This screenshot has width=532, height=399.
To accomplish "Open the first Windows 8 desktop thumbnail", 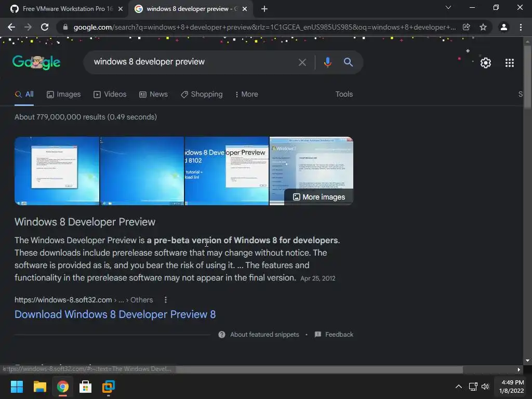I will coord(57,171).
